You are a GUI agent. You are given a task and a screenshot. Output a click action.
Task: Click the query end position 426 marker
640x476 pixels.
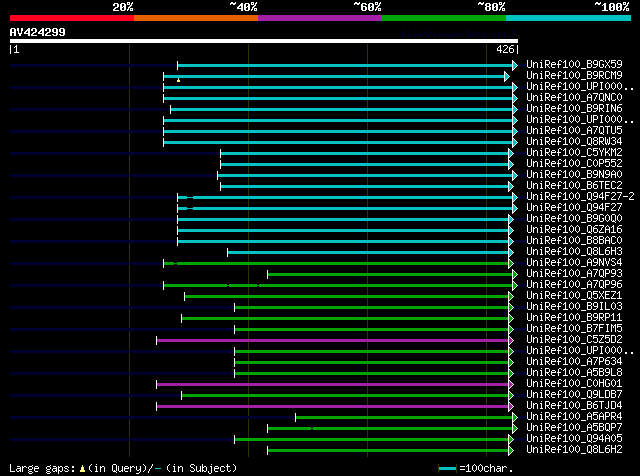505,49
